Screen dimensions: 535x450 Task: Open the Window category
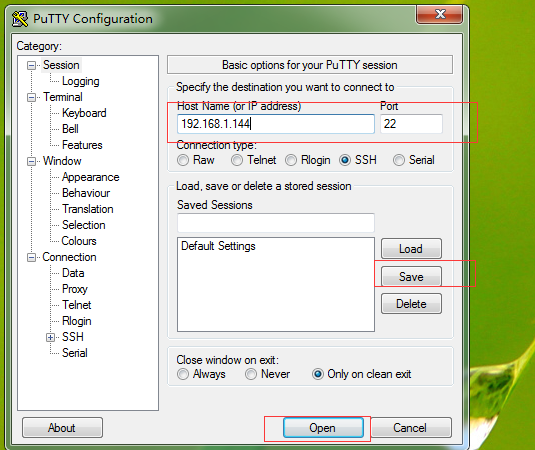(62, 161)
